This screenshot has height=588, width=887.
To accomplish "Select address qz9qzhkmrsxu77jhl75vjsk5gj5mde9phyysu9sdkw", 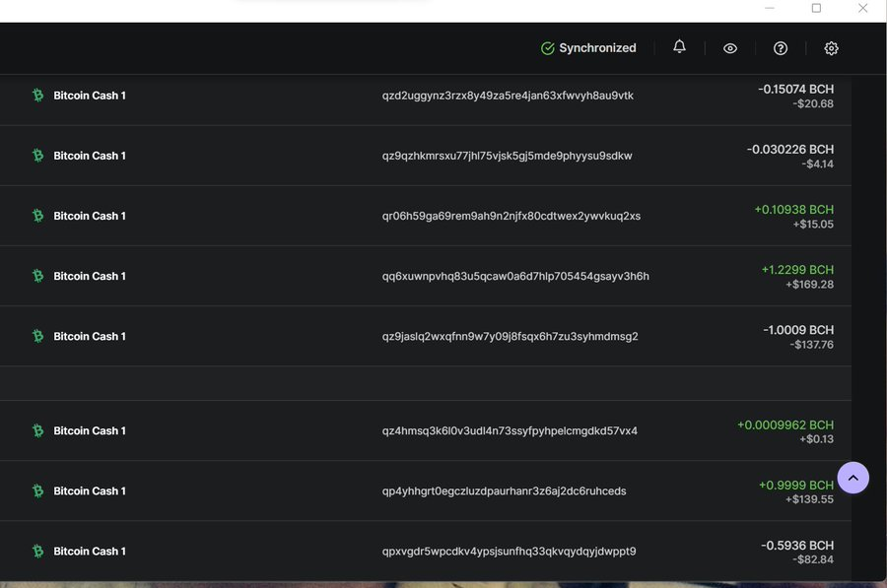I will click(x=507, y=156).
